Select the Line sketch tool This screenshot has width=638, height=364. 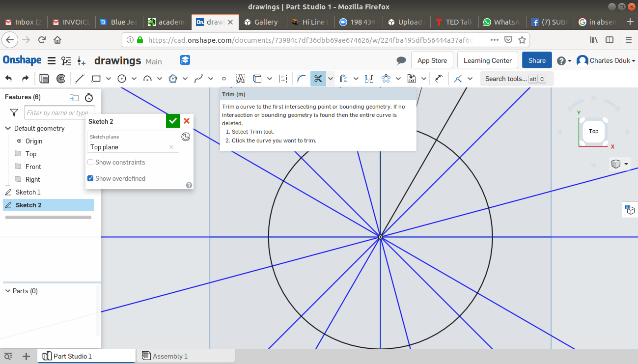(x=80, y=79)
